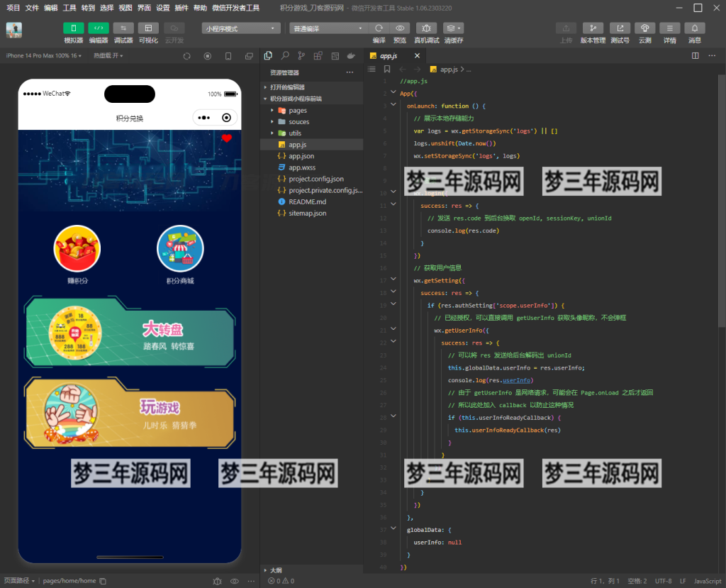Expand the pages folder
726x588 pixels.
click(x=312, y=110)
